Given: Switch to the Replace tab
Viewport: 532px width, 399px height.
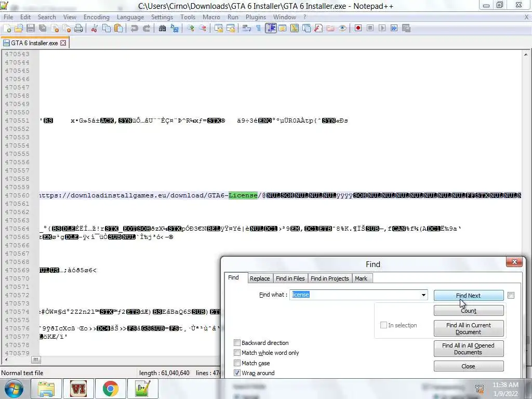Looking at the screenshot, I should [x=260, y=278].
